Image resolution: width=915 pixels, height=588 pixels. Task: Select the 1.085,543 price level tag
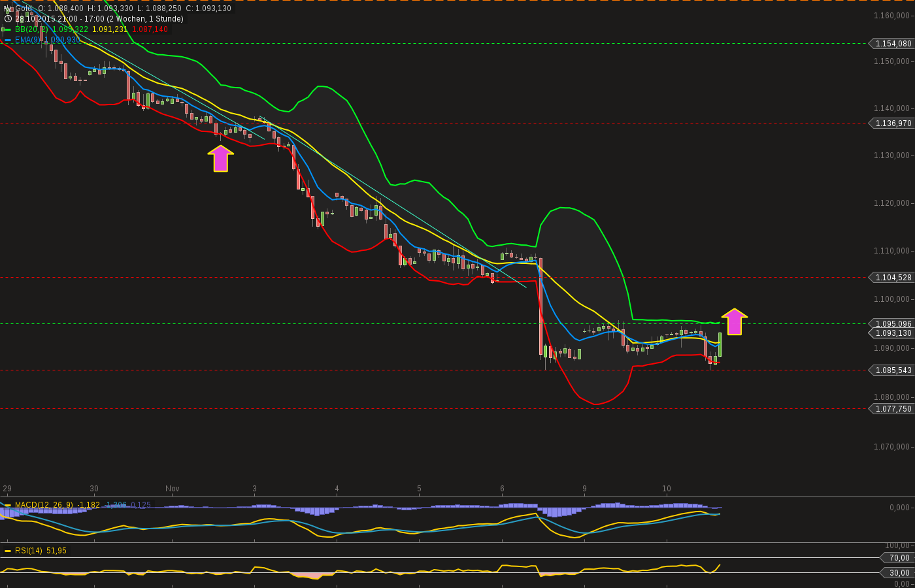point(892,370)
